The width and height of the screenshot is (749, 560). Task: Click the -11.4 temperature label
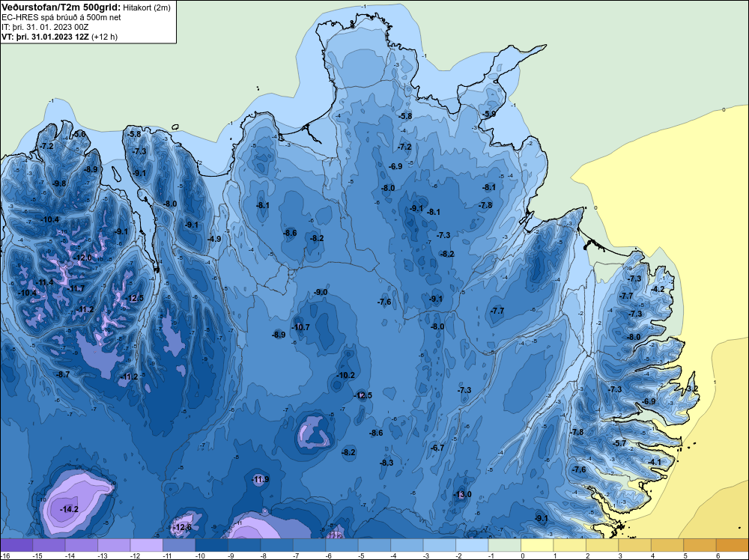click(x=44, y=283)
